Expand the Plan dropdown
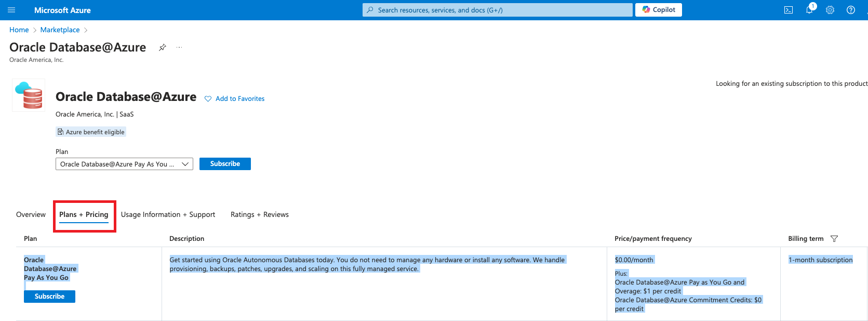The height and width of the screenshot is (321, 868). pos(124,164)
